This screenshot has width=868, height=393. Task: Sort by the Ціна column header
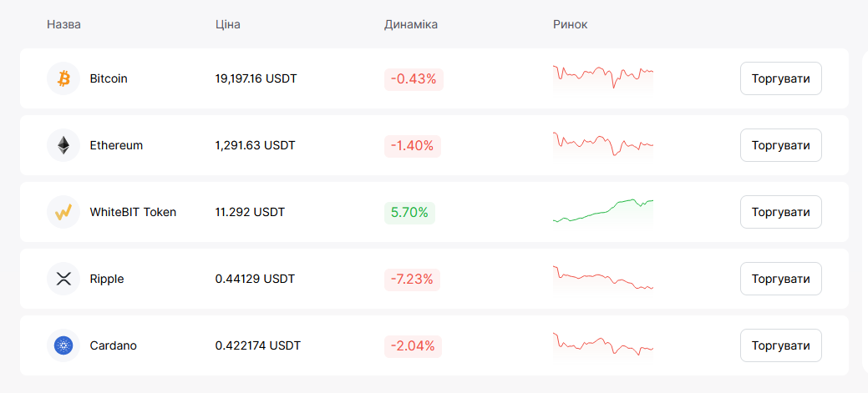pyautogui.click(x=228, y=24)
